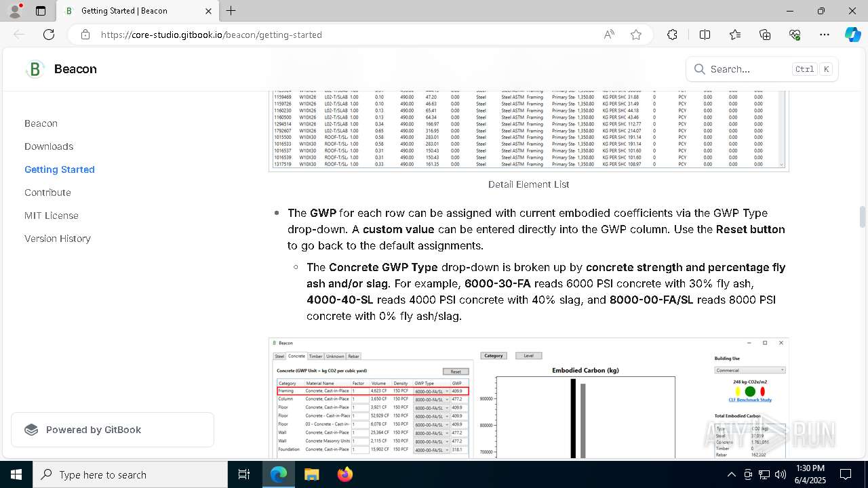The height and width of the screenshot is (488, 868).
Task: Launch Firefox from taskbar
Action: [x=344, y=474]
